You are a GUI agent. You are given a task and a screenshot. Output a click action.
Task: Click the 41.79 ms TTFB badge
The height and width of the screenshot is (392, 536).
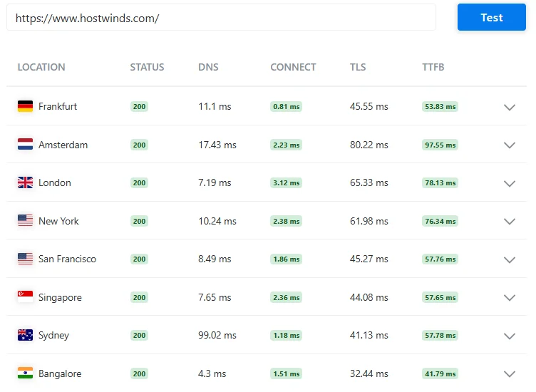[440, 373]
